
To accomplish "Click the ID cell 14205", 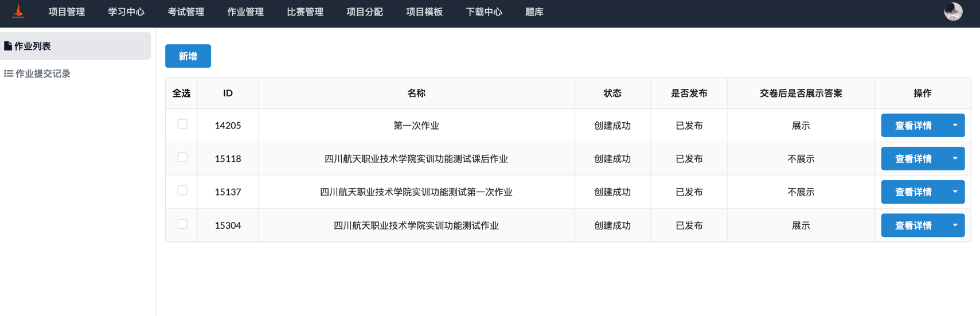I will point(228,126).
